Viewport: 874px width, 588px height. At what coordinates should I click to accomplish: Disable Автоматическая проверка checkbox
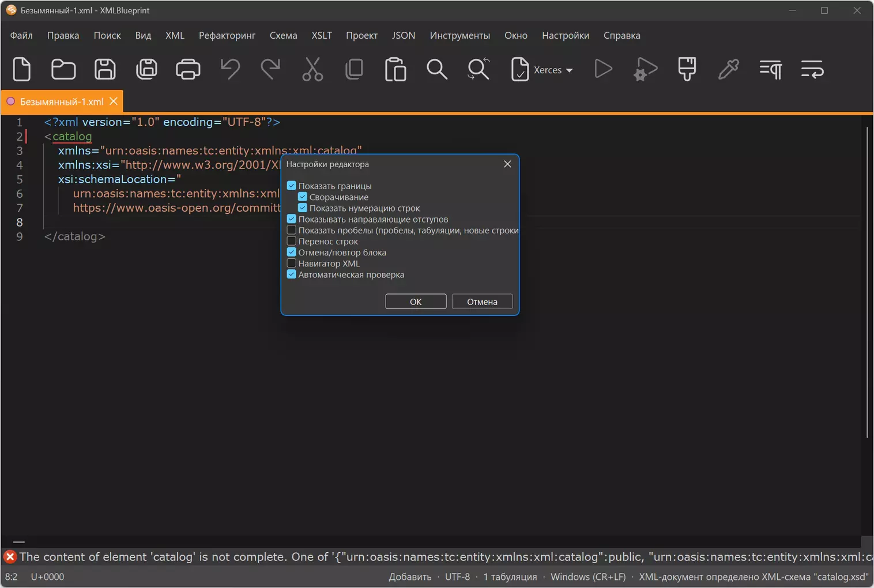(x=292, y=274)
